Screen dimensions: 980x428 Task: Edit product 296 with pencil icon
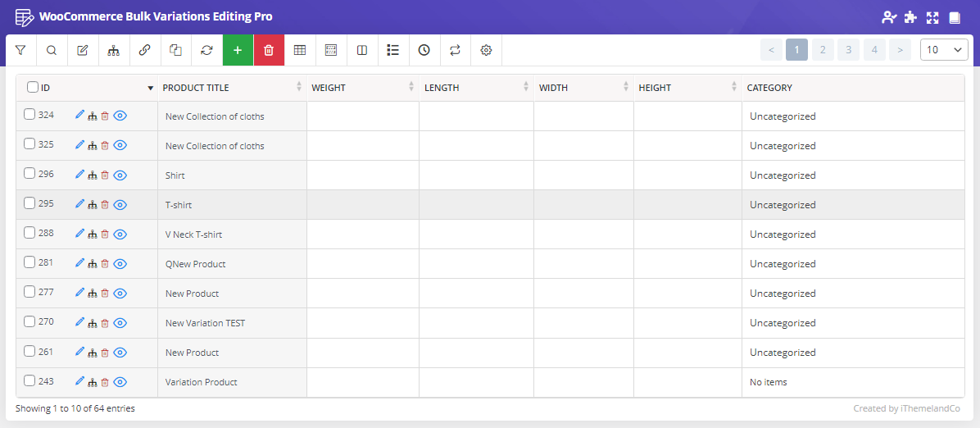coord(79,175)
